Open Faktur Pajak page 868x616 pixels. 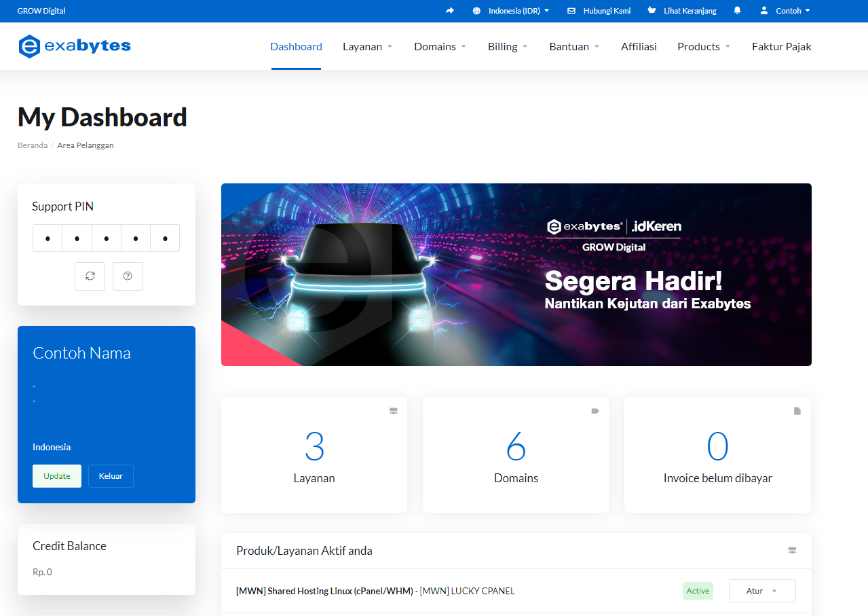tap(782, 46)
